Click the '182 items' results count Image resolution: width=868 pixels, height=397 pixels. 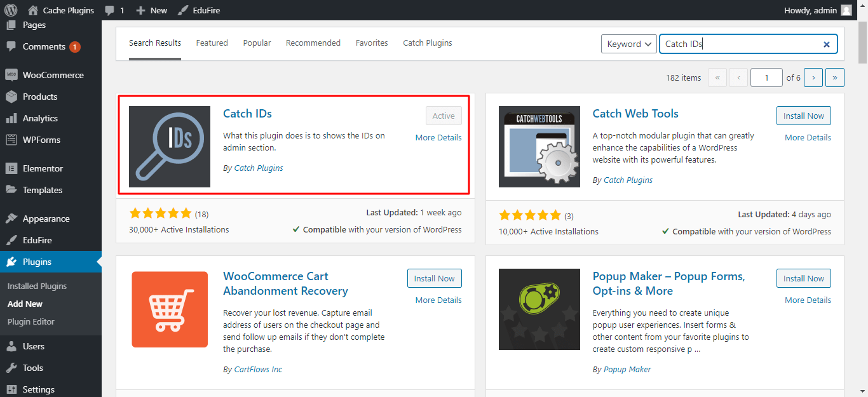(684, 77)
